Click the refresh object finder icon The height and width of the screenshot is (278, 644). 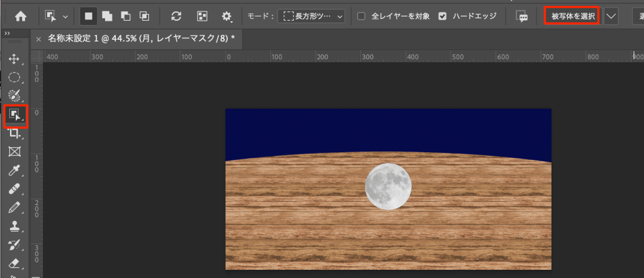coord(176,16)
